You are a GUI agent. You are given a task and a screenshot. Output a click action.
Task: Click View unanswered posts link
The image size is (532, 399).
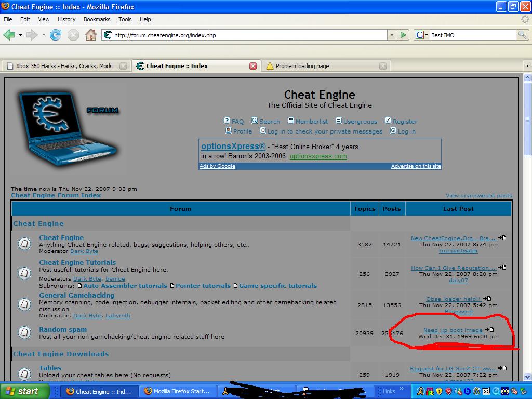478,196
